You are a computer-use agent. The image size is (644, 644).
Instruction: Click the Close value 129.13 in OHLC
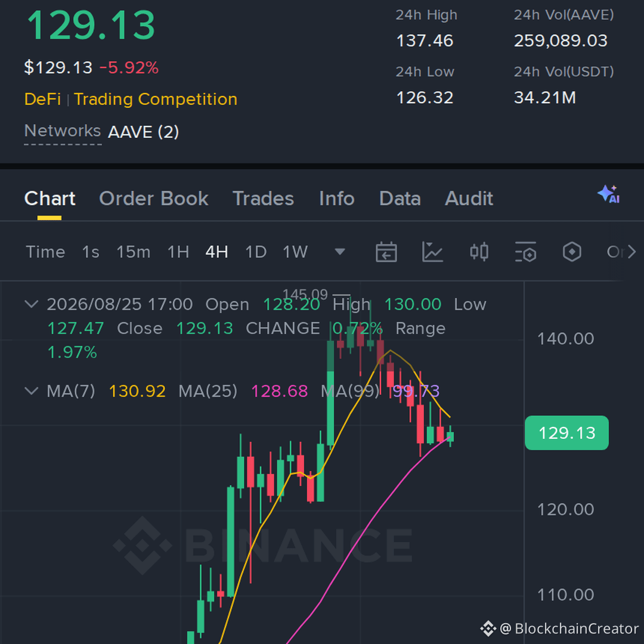coord(205,329)
